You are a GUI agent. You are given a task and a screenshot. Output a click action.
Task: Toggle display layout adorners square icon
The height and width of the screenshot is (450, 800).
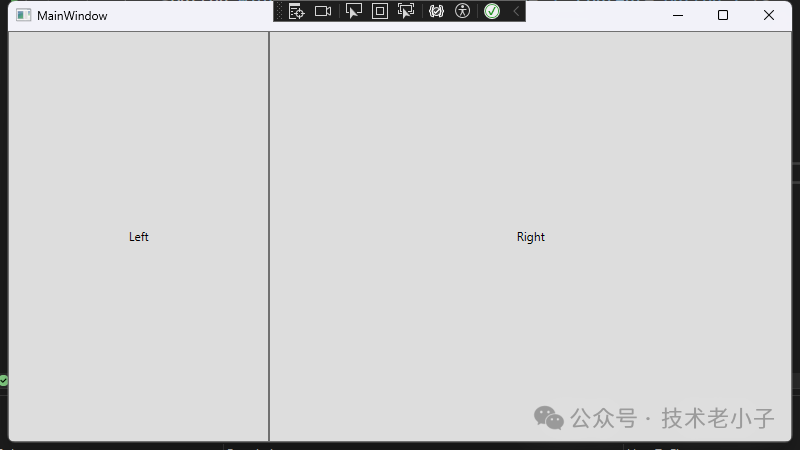click(x=380, y=11)
